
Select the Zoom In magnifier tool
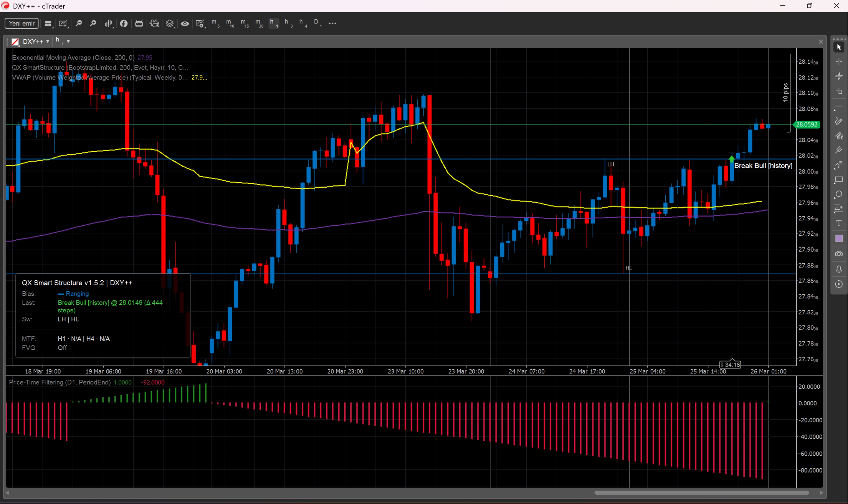(x=93, y=23)
